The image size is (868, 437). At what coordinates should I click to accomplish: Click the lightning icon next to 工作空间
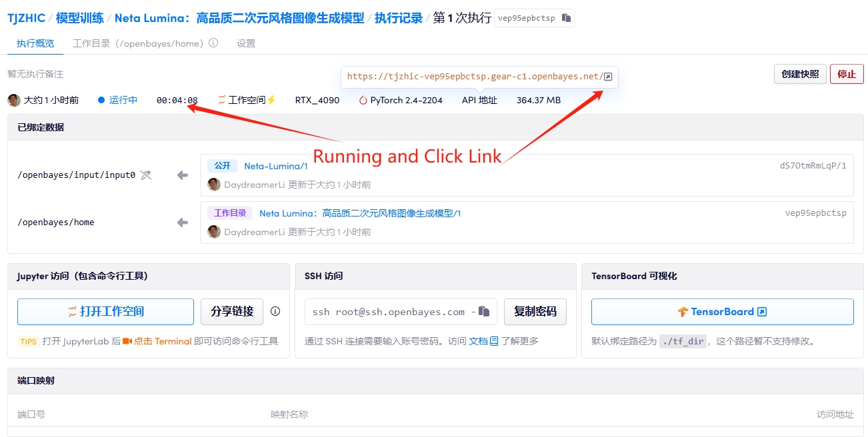tap(271, 100)
